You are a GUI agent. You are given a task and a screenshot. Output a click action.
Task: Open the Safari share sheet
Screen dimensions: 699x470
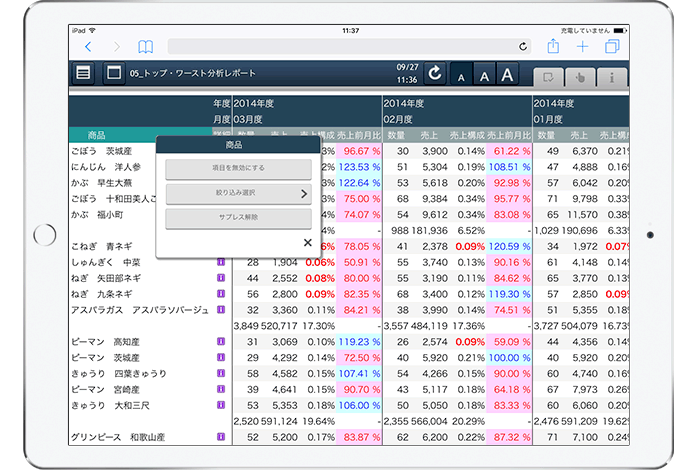coord(553,46)
